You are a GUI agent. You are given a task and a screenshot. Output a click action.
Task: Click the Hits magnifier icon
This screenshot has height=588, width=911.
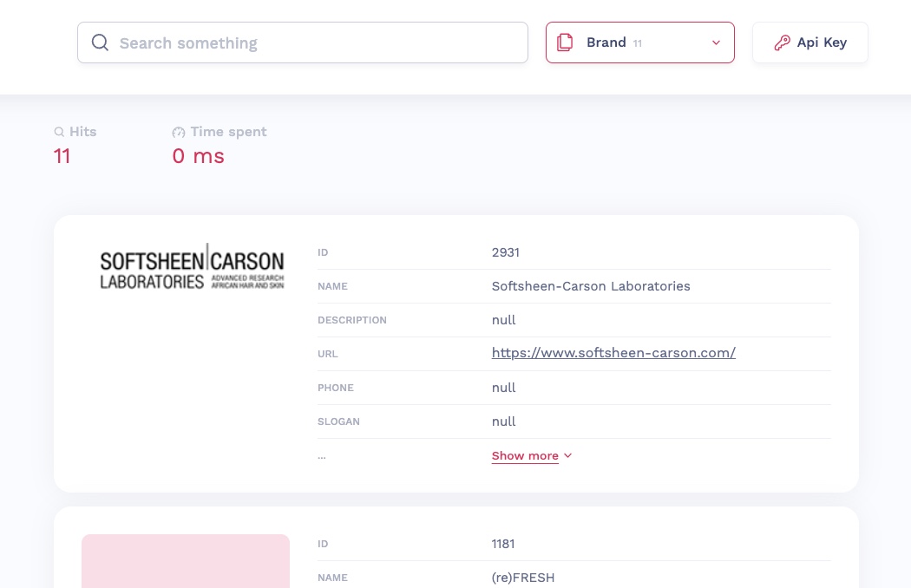pos(59,132)
